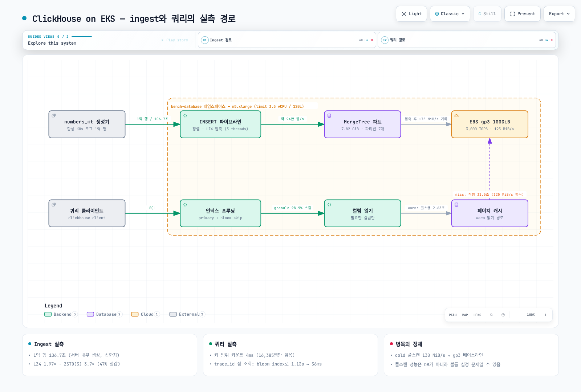Click the external-link icon on numbers_mt 생성기
The image size is (581, 392).
(x=54, y=116)
